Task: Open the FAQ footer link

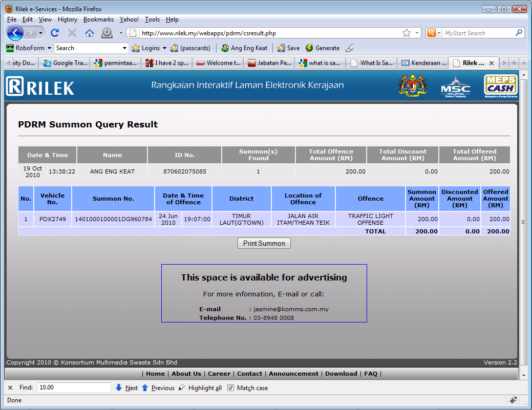Action: point(371,373)
